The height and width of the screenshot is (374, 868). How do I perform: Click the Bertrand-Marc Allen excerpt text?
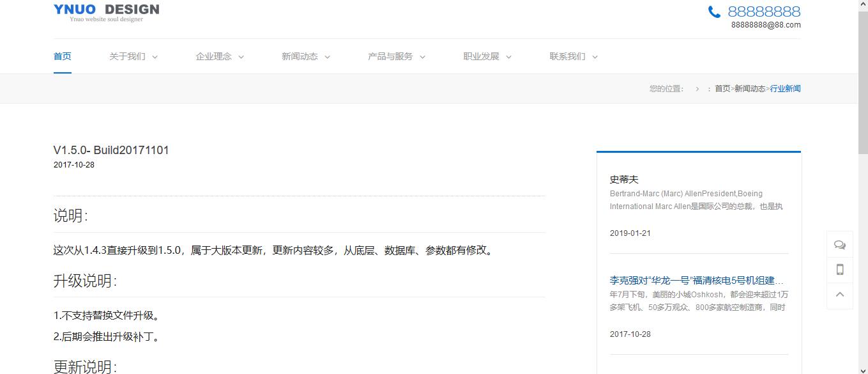[x=696, y=200]
